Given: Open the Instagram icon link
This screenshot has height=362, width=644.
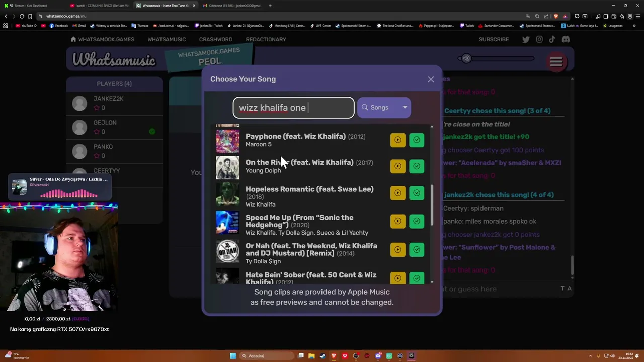Looking at the screenshot, I should pyautogui.click(x=539, y=39).
